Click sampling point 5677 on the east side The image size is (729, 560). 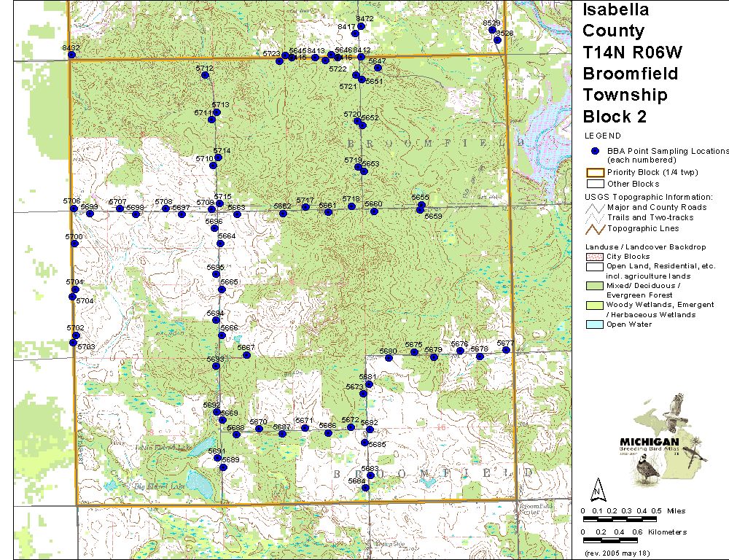coord(506,350)
